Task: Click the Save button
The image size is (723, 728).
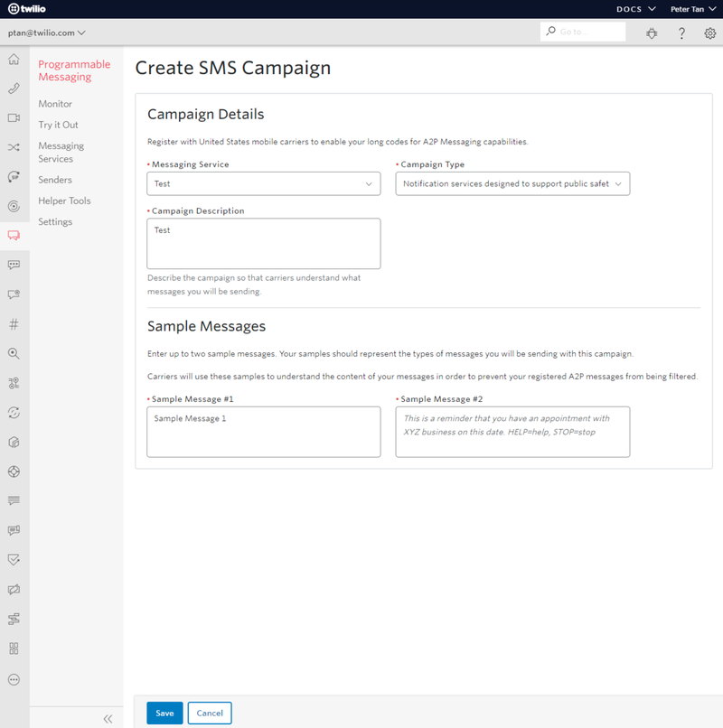Action: 164,714
